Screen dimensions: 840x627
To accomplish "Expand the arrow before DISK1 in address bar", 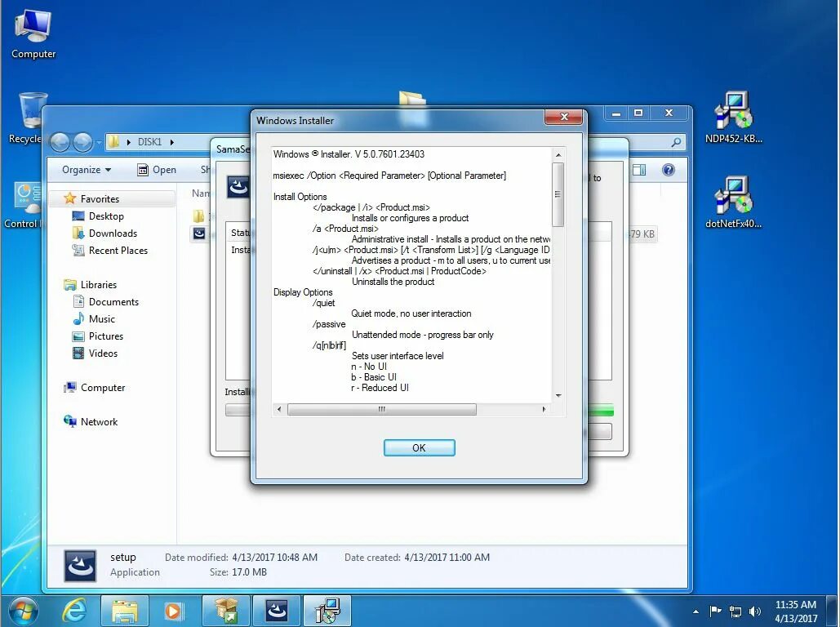I will [129, 142].
